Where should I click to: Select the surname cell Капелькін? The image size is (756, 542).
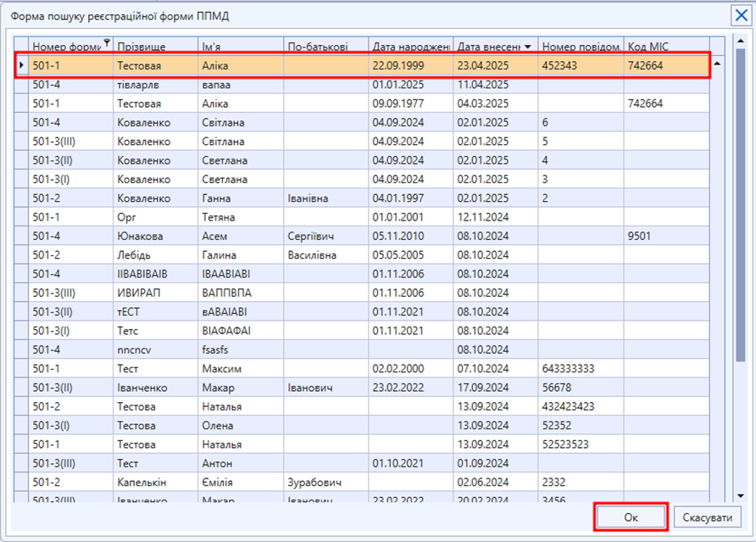point(155,482)
